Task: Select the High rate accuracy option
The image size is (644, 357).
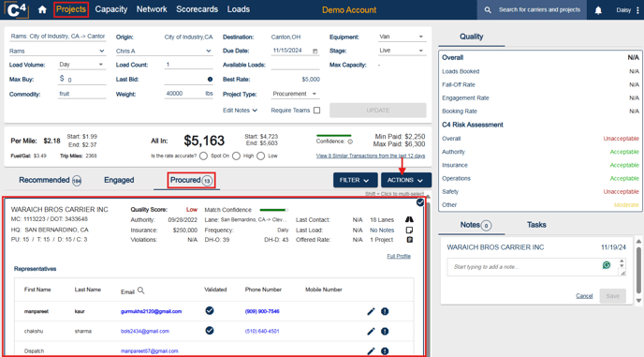Action: (236, 156)
